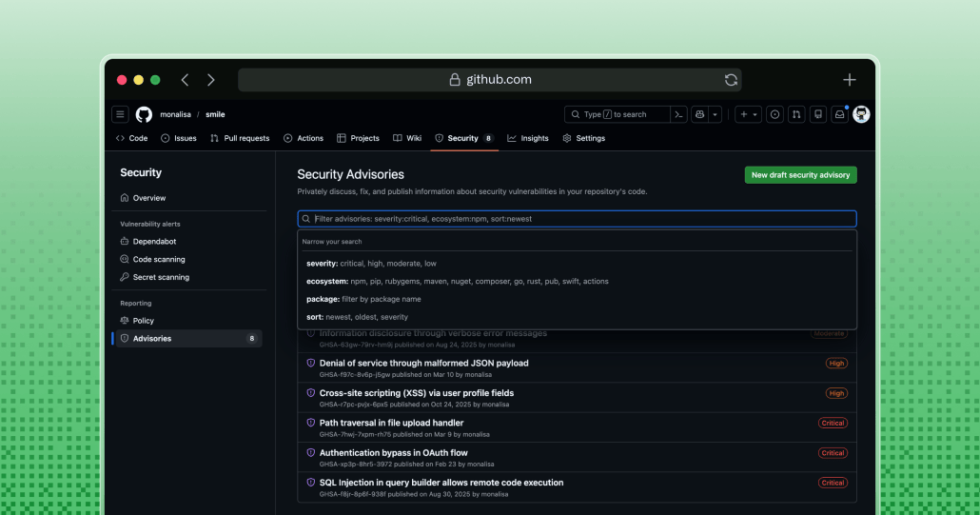
Task: Choose the severity: filter suggestion
Action: click(577, 264)
